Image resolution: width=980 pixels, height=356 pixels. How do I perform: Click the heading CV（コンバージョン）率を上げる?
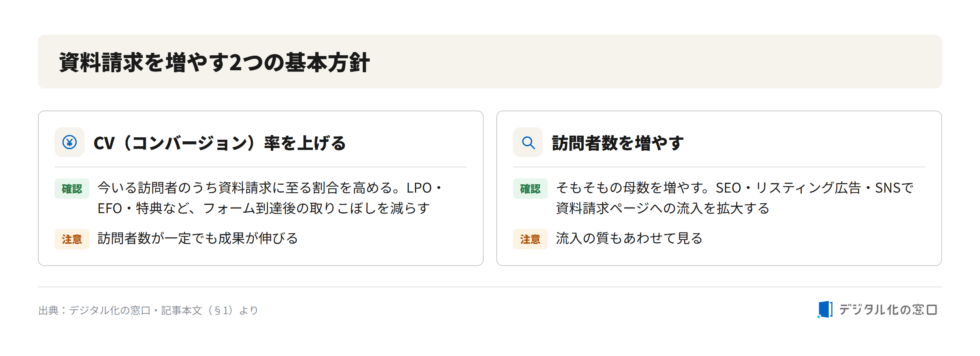(219, 143)
